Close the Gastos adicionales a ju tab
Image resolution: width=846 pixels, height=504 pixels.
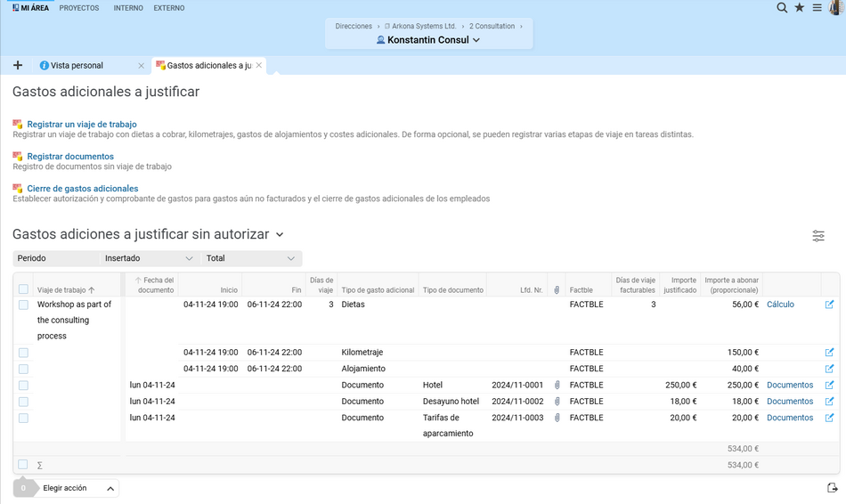(x=259, y=65)
